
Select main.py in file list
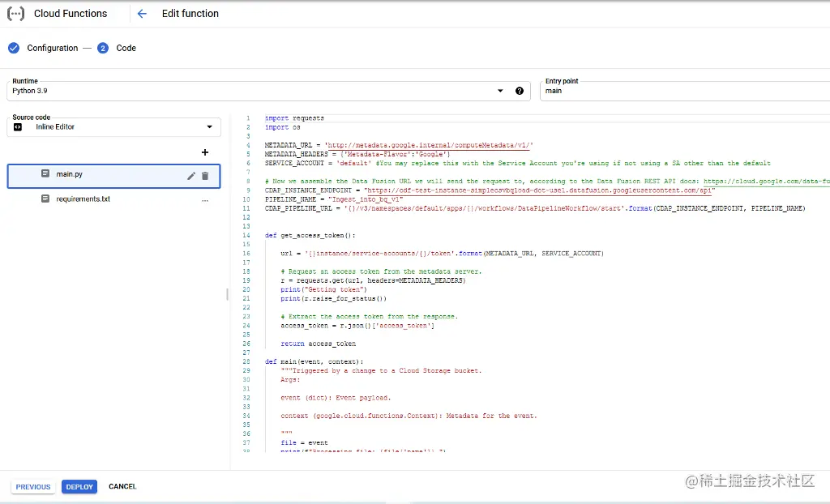click(113, 176)
